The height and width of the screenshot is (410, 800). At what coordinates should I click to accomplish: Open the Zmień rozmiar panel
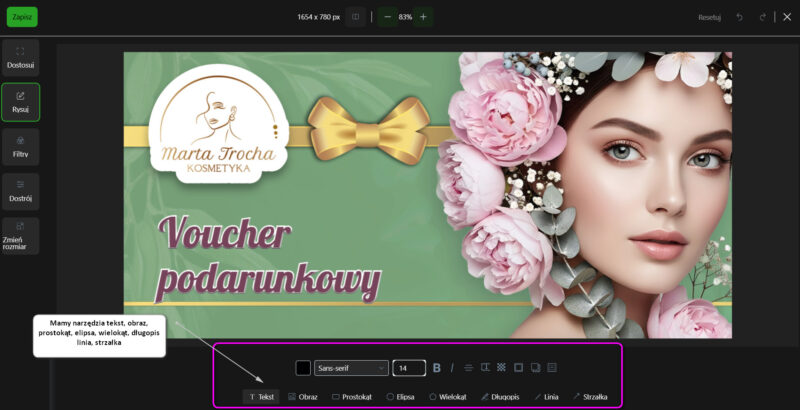(21, 236)
